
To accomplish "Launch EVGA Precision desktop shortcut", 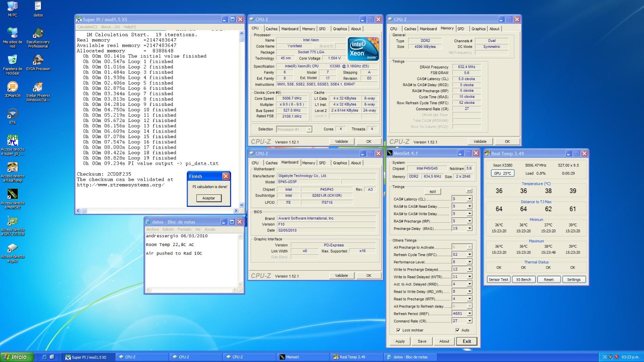I will point(38,62).
